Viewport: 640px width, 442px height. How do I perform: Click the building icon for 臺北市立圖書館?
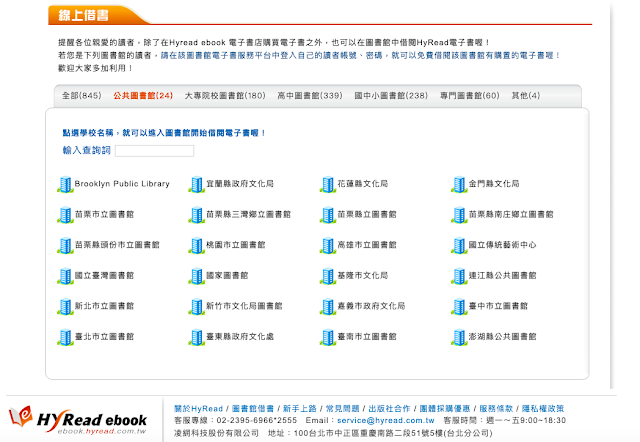pyautogui.click(x=65, y=338)
